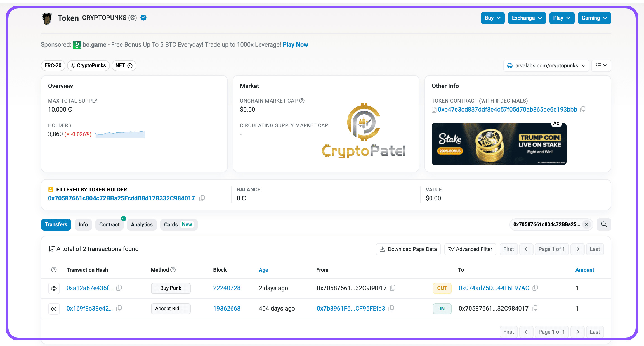Click the holders trend sparkline chart
The height and width of the screenshot is (346, 644).
click(120, 134)
